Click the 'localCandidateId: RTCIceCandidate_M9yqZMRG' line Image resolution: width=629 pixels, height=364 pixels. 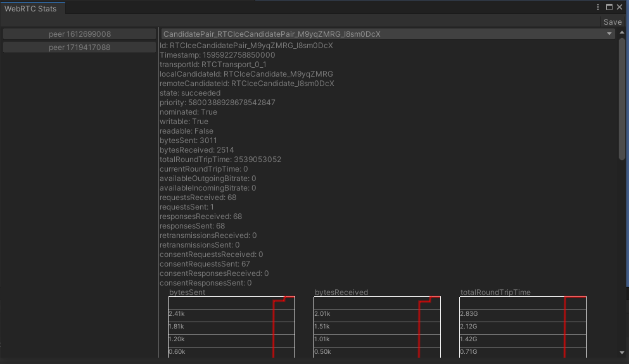click(x=246, y=74)
